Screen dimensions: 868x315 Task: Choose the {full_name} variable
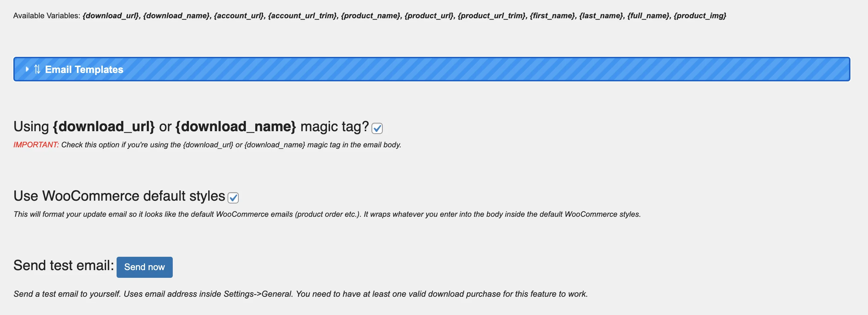[x=648, y=16]
